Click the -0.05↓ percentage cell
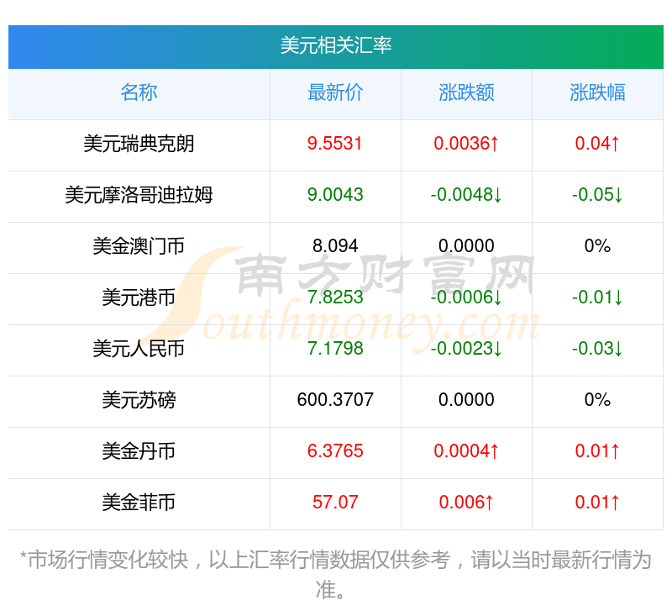This screenshot has width=672, height=616. coord(597,195)
